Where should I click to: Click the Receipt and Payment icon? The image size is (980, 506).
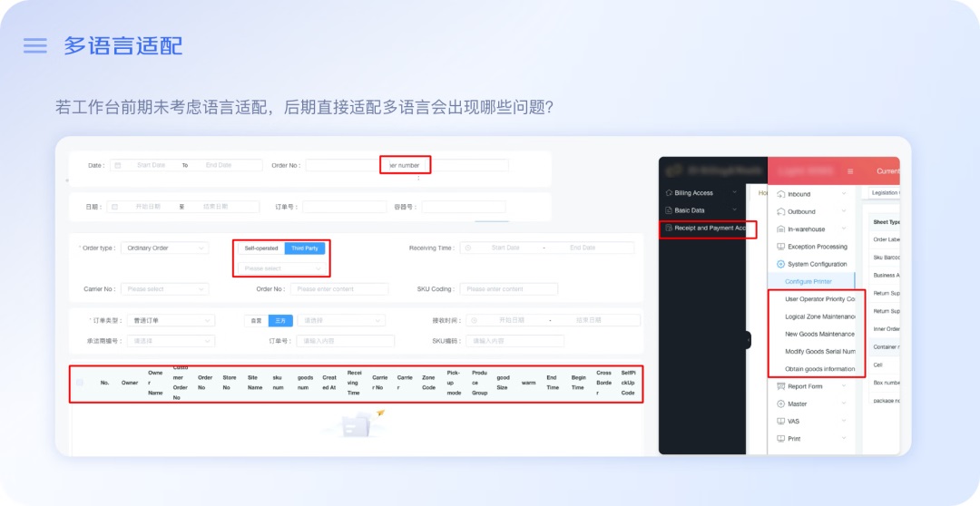[x=669, y=228]
